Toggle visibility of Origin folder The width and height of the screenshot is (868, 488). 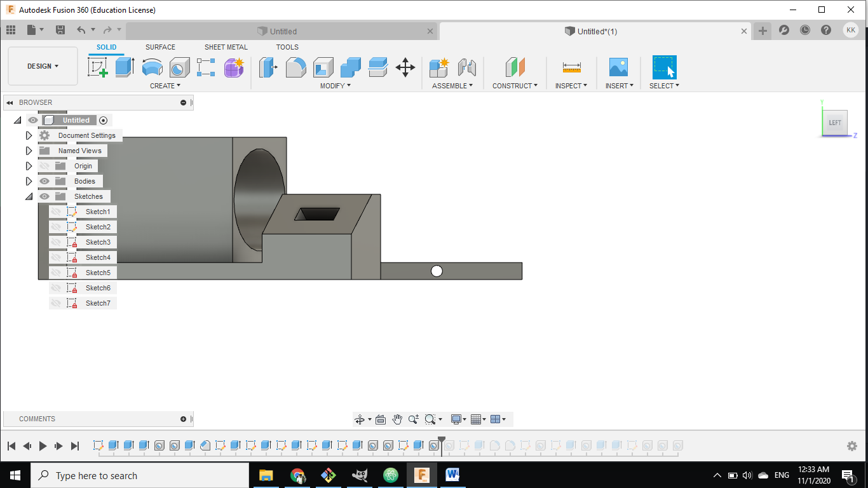[x=44, y=166]
